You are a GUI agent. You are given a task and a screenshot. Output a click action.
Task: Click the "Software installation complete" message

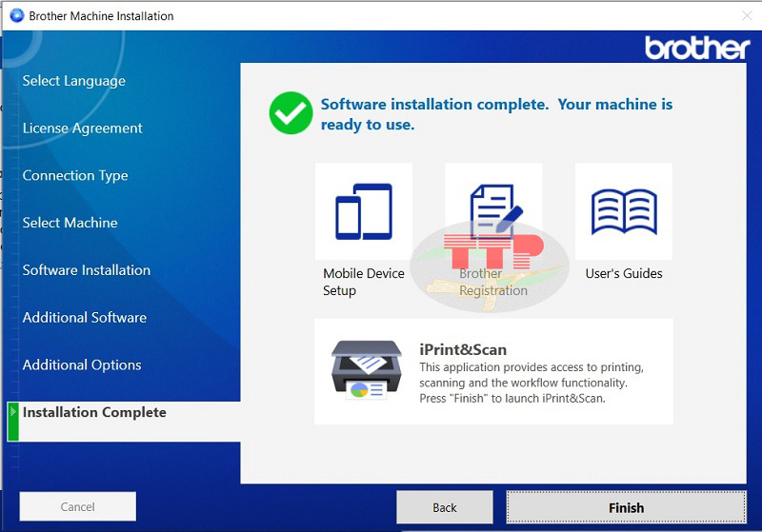click(496, 114)
